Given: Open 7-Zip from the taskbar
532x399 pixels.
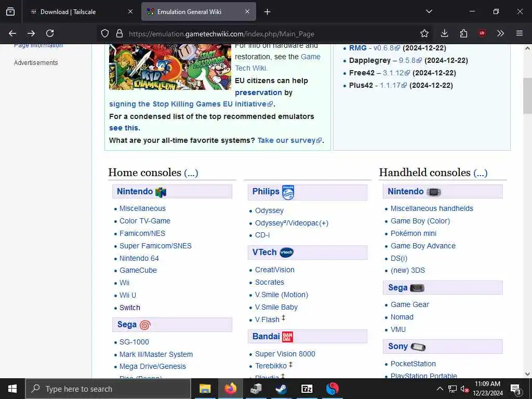Looking at the screenshot, I should 307,389.
